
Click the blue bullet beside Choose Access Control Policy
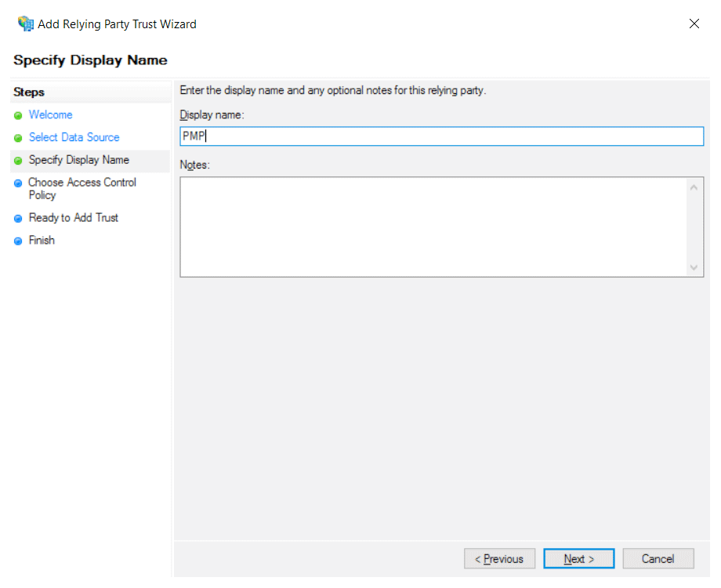click(18, 183)
